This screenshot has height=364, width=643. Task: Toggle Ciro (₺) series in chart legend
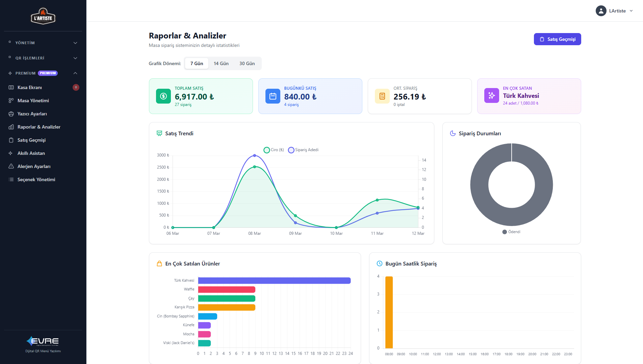pos(274,150)
